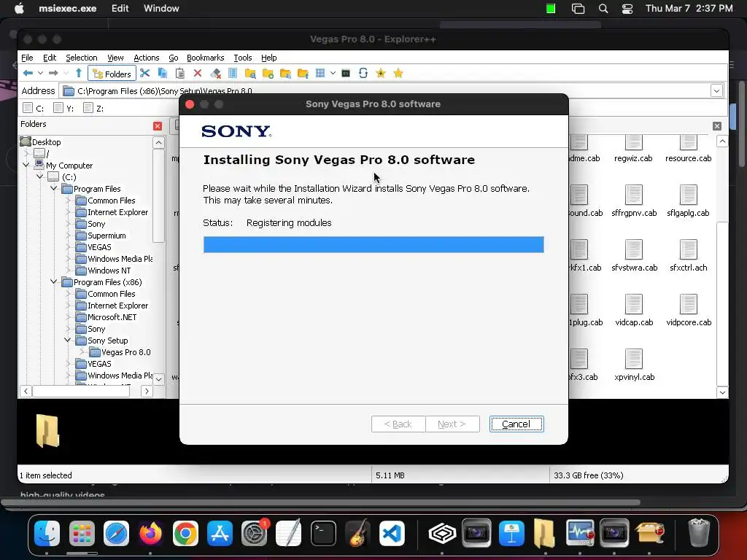Click the add bookmark star icon

(x=381, y=74)
